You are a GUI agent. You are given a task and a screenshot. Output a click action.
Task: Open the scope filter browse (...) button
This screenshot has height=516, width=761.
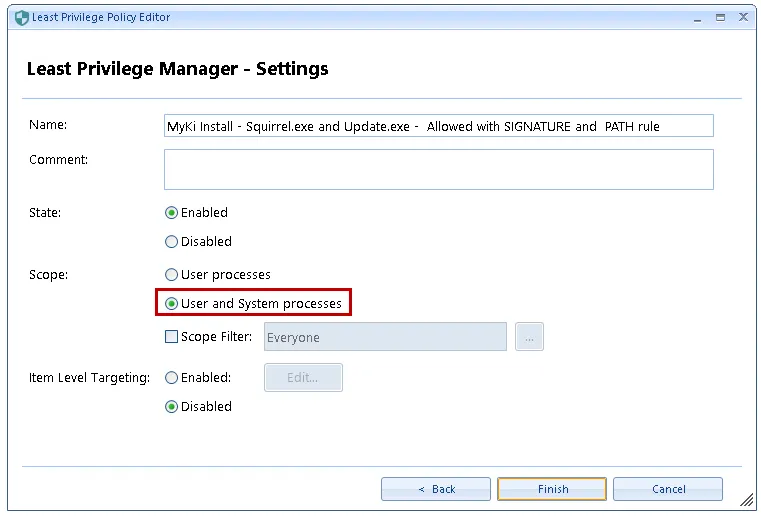coord(529,338)
